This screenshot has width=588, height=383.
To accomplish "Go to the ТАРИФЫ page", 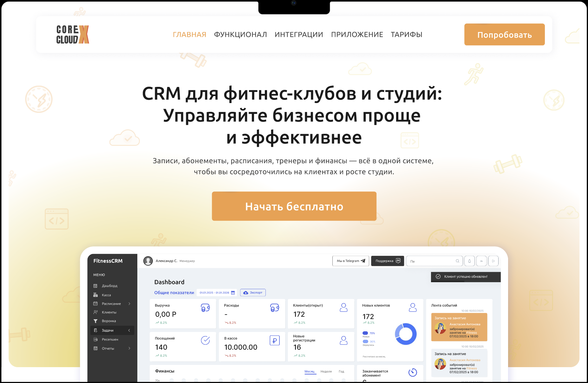I will point(406,35).
